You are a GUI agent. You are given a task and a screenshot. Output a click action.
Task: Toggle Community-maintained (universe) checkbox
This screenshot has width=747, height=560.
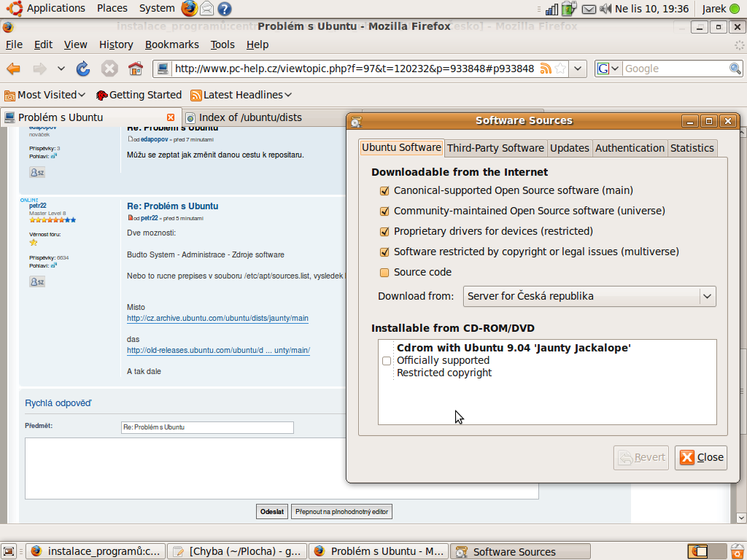point(384,211)
